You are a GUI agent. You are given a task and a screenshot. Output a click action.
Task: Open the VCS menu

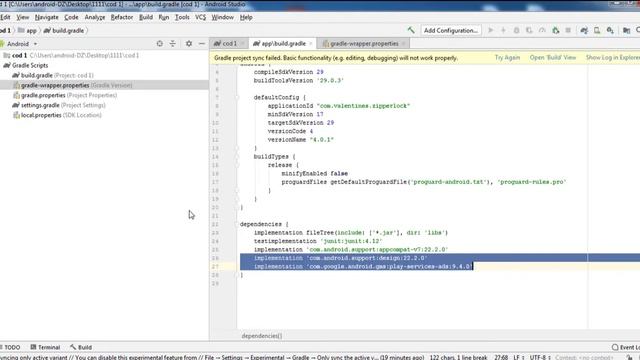[x=200, y=17]
